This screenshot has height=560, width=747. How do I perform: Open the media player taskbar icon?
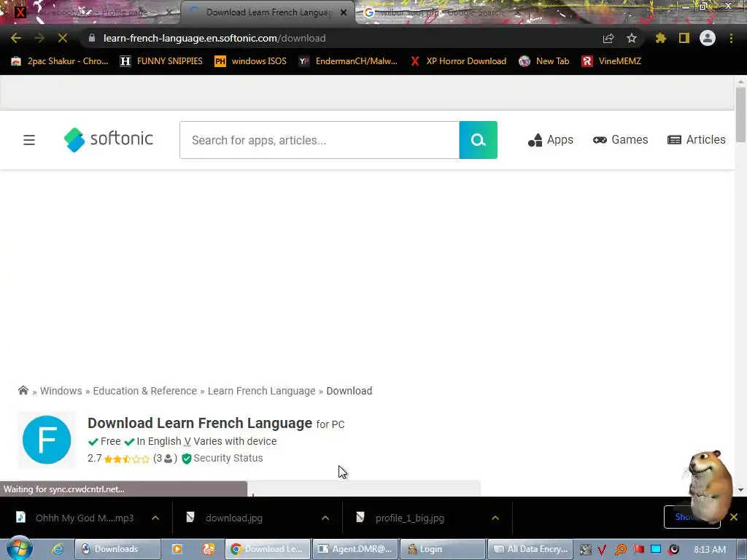click(x=177, y=549)
